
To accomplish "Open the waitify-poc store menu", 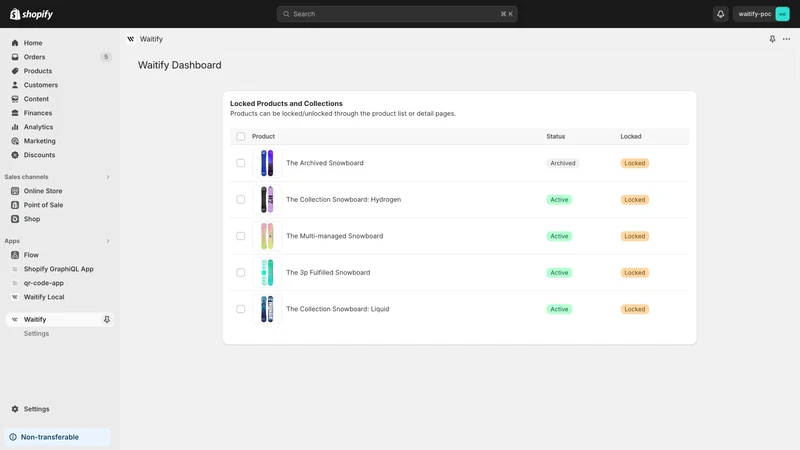I will [761, 14].
